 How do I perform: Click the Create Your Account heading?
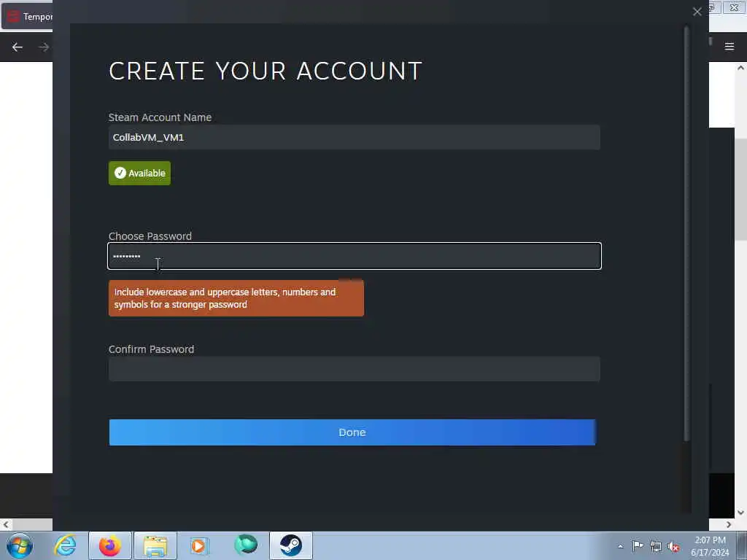[x=266, y=71]
